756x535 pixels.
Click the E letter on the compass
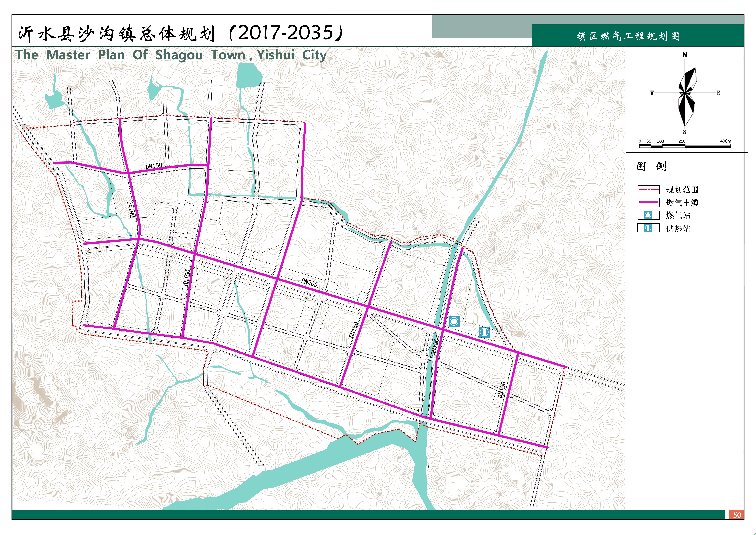719,93
